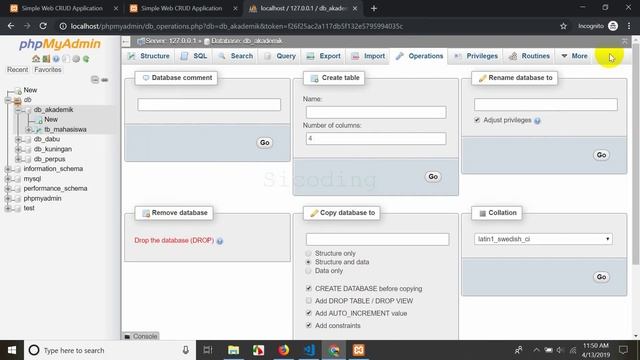
Task: Click the log out icon beside the home icon
Action: click(46, 59)
